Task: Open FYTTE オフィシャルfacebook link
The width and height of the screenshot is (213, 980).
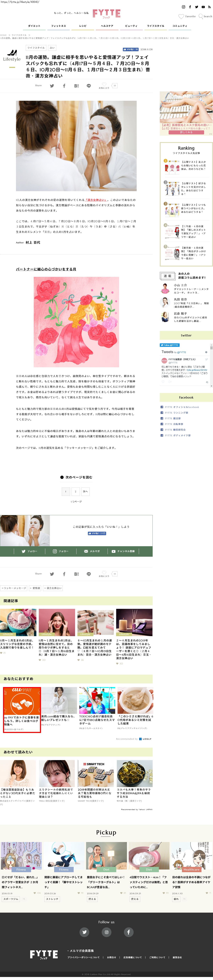Action: pos(182,407)
